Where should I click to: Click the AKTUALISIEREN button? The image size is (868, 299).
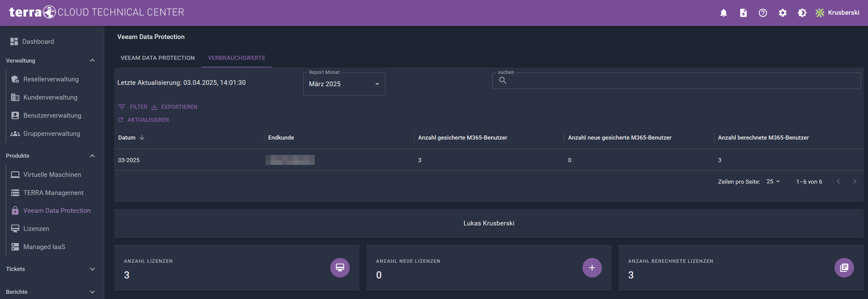(143, 120)
